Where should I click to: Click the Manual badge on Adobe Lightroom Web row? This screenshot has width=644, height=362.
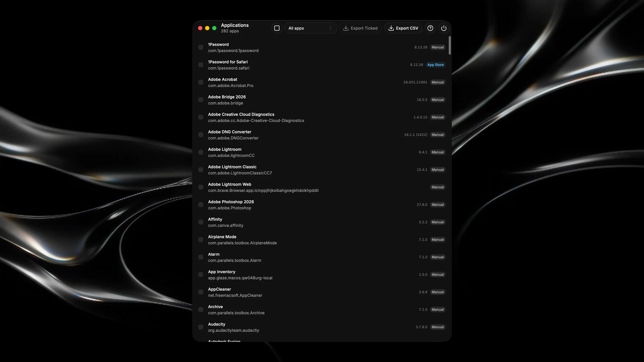438,187
